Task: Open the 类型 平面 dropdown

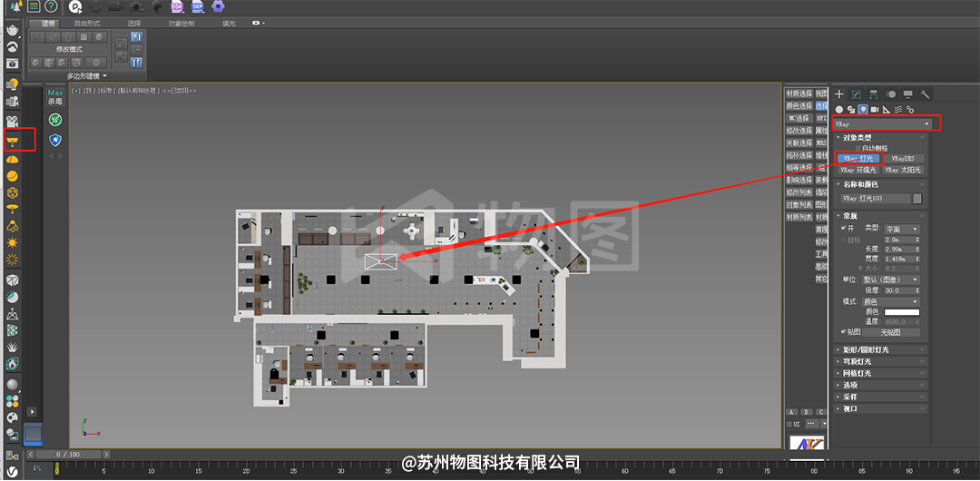Action: pyautogui.click(x=901, y=229)
